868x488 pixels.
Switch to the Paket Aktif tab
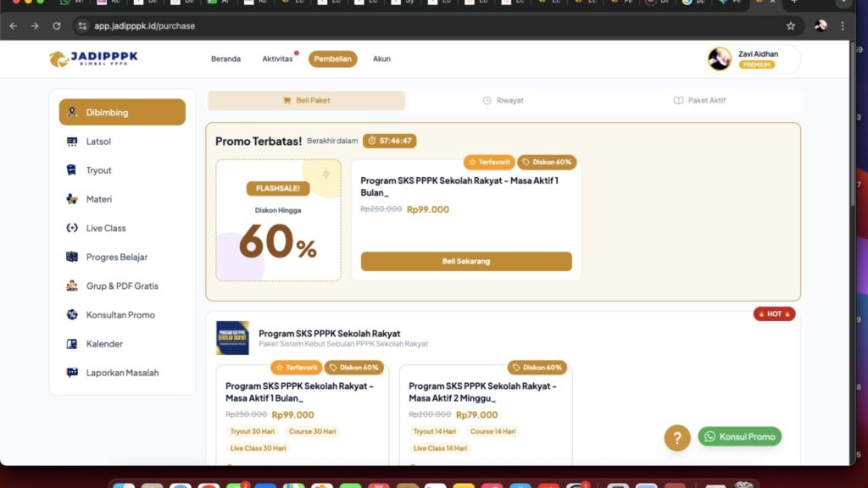pos(699,100)
